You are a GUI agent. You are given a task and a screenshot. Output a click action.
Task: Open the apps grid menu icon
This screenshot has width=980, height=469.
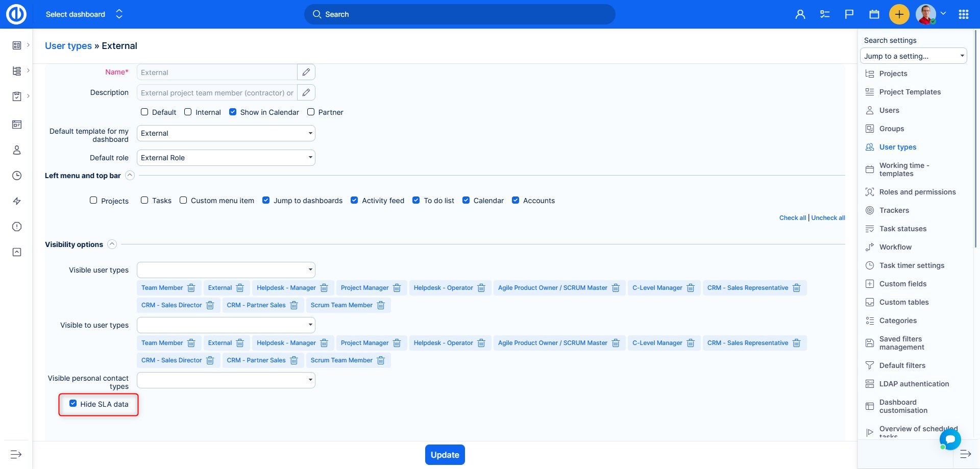tap(964, 14)
